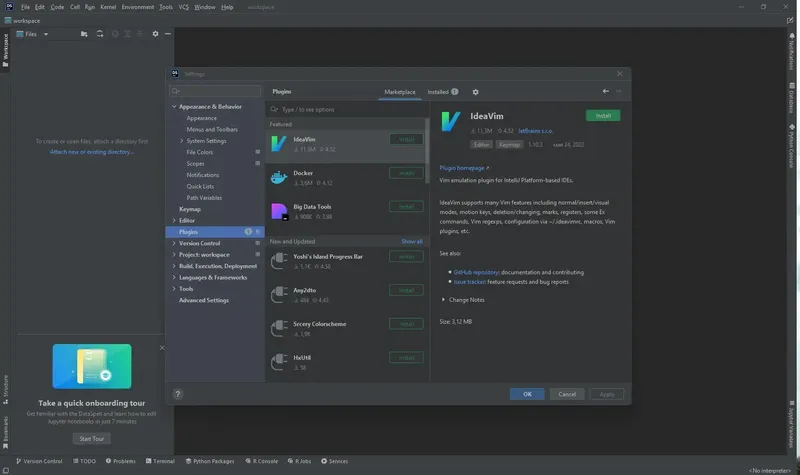Screen dimensions: 800x475
Task: Select File Colors in settings tree
Action: point(199,152)
